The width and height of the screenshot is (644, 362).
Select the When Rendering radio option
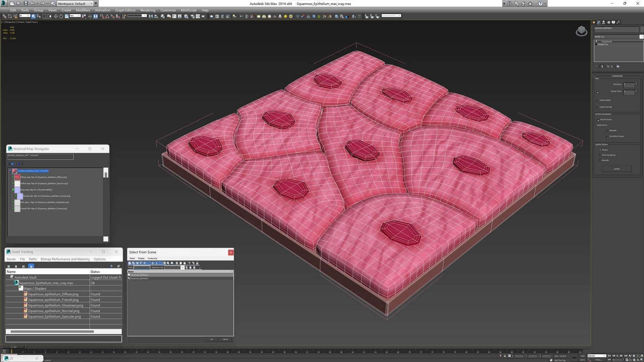click(x=600, y=155)
